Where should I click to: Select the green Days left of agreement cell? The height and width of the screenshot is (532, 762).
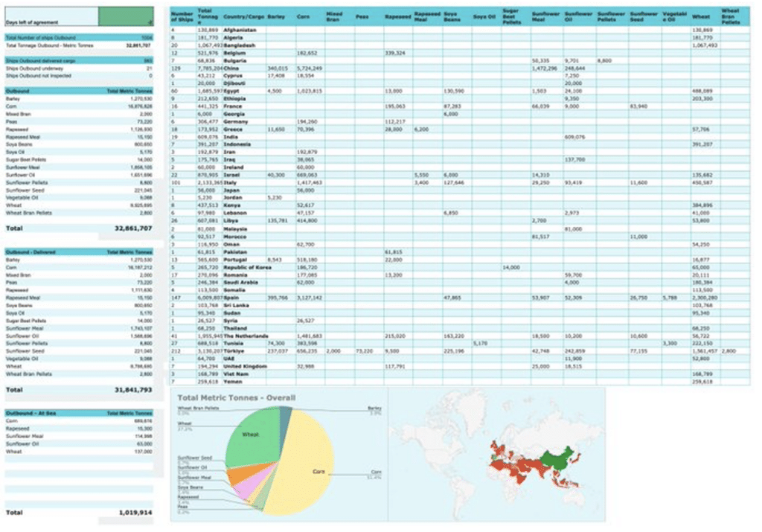pos(126,16)
